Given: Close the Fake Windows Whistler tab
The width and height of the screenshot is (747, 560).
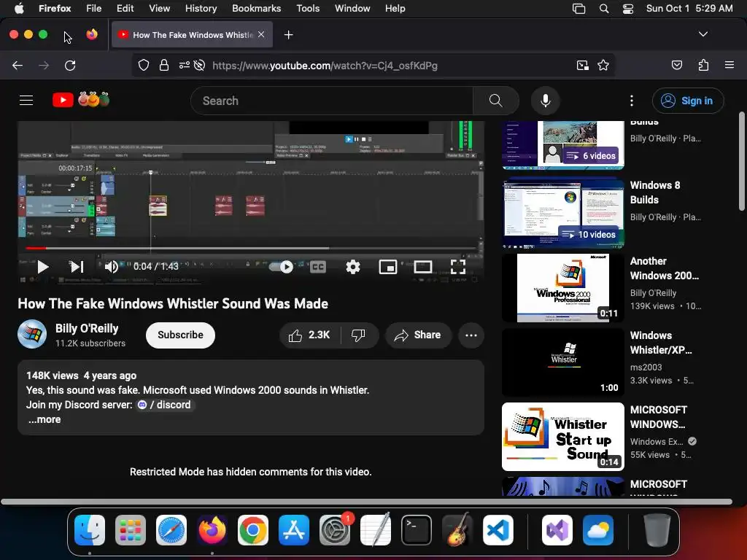Looking at the screenshot, I should tap(261, 34).
